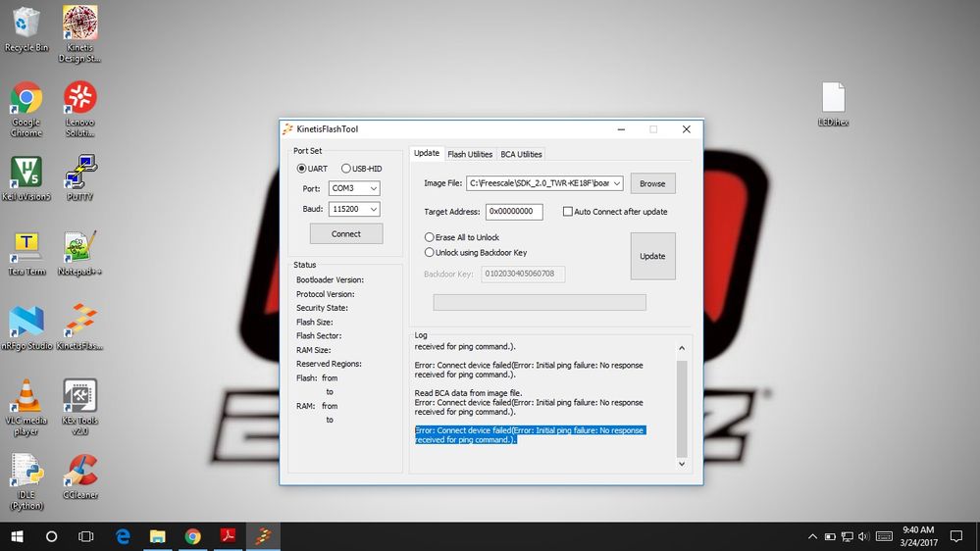980x551 pixels.
Task: Click the Backdoor Key input field
Action: pos(523,274)
